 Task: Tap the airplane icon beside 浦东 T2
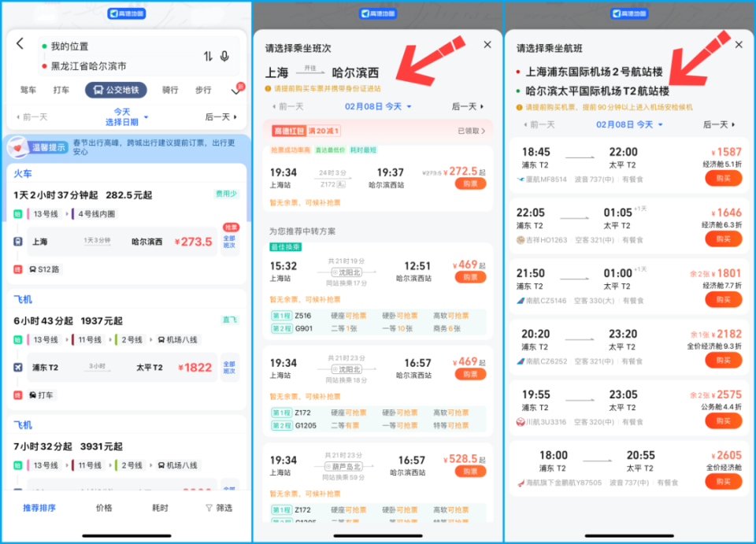(x=18, y=367)
